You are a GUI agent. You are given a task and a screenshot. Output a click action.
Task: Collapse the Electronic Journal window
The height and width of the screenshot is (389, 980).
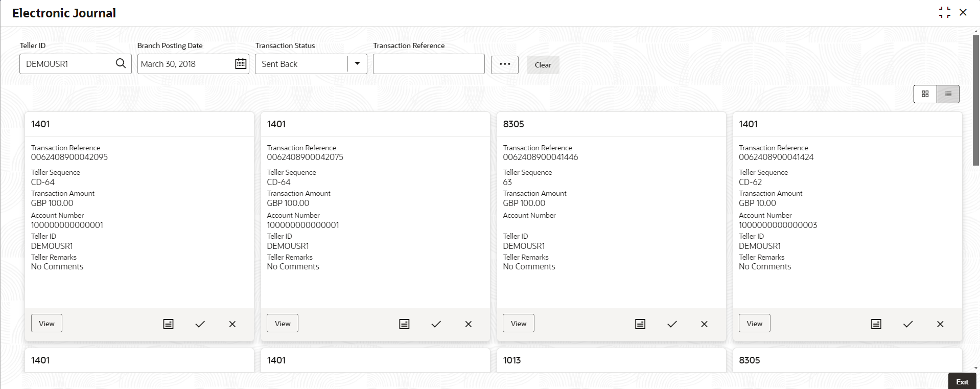tap(944, 12)
